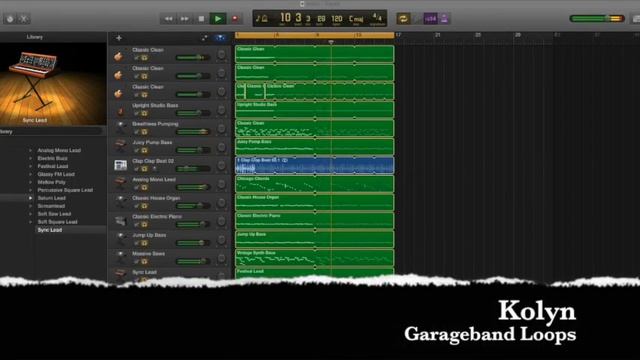Toggle the purple count-in button
The height and width of the screenshot is (360, 640).
(431, 19)
